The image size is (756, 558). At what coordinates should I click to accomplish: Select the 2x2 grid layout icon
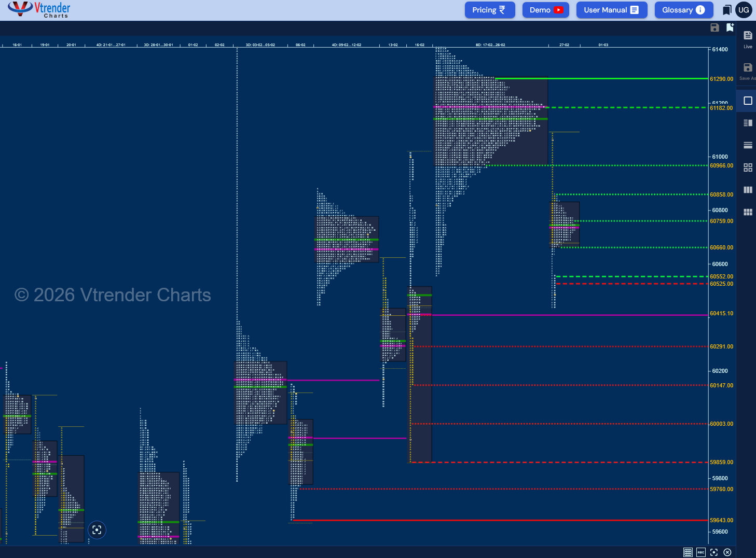(x=747, y=167)
